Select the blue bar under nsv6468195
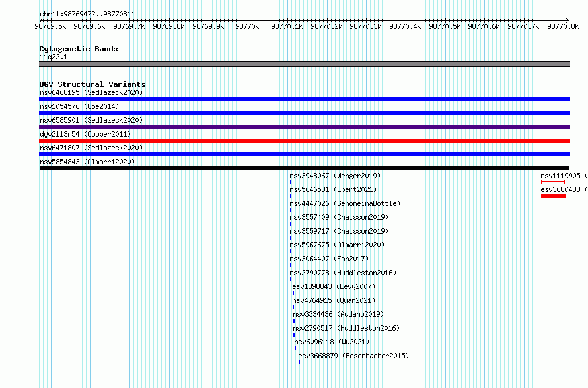 tap(304, 99)
